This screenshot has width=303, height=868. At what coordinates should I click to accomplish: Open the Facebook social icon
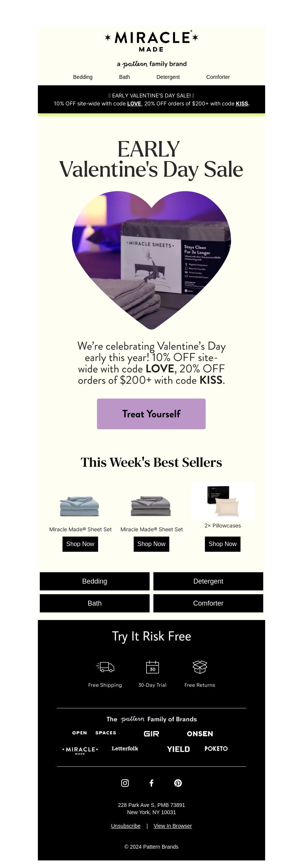pyautogui.click(x=151, y=783)
